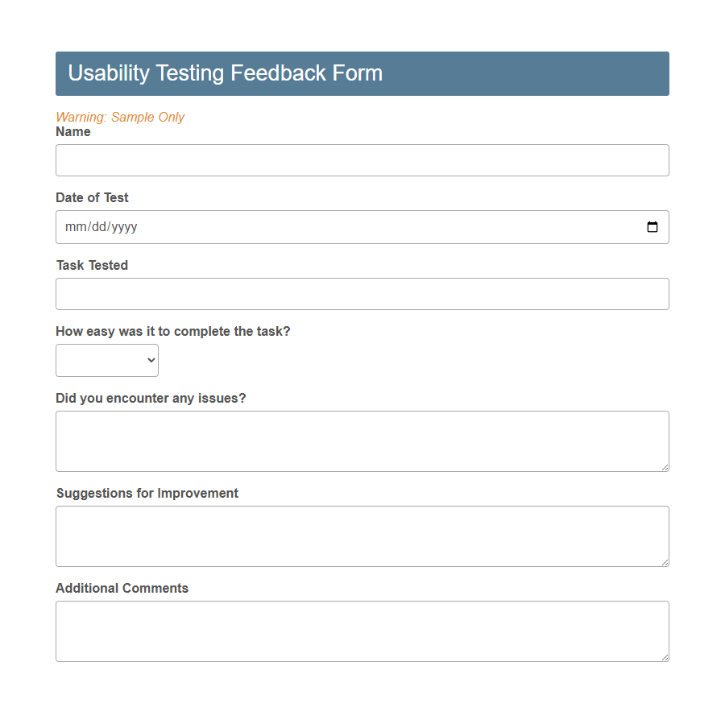Image resolution: width=725 pixels, height=728 pixels.
Task: Click inside the issues description textarea
Action: point(362,441)
